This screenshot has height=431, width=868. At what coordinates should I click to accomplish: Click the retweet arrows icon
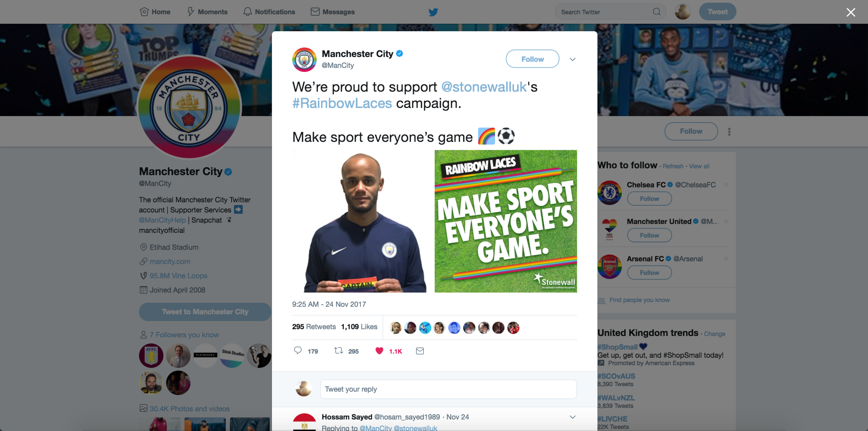click(339, 351)
